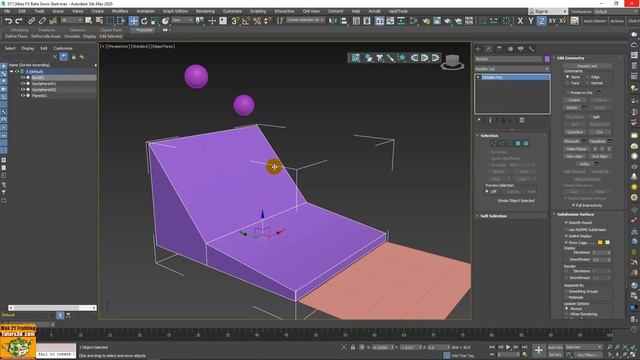Collapse the Selection rollout
Image resolution: width=640 pixels, height=360 pixels.
click(x=512, y=135)
